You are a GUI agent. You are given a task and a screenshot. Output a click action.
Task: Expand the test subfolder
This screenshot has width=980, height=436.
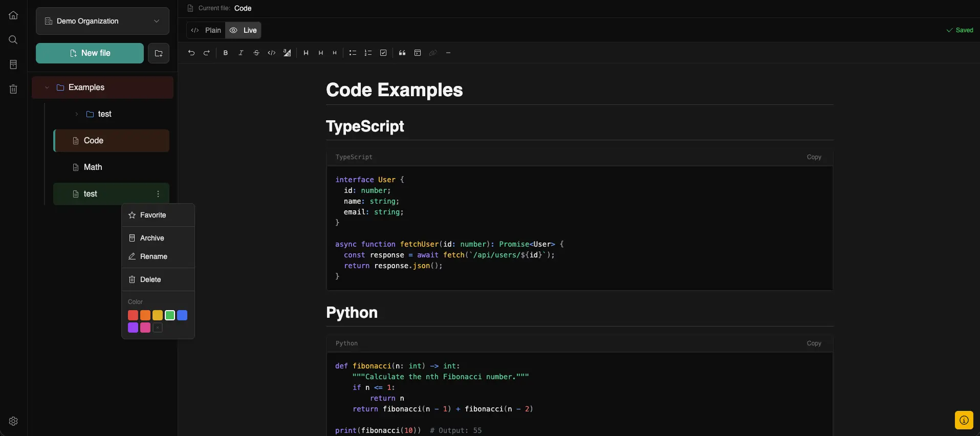tap(77, 114)
